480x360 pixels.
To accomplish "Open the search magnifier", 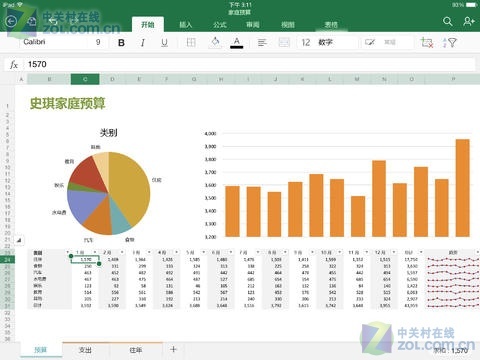I will coord(448,22).
